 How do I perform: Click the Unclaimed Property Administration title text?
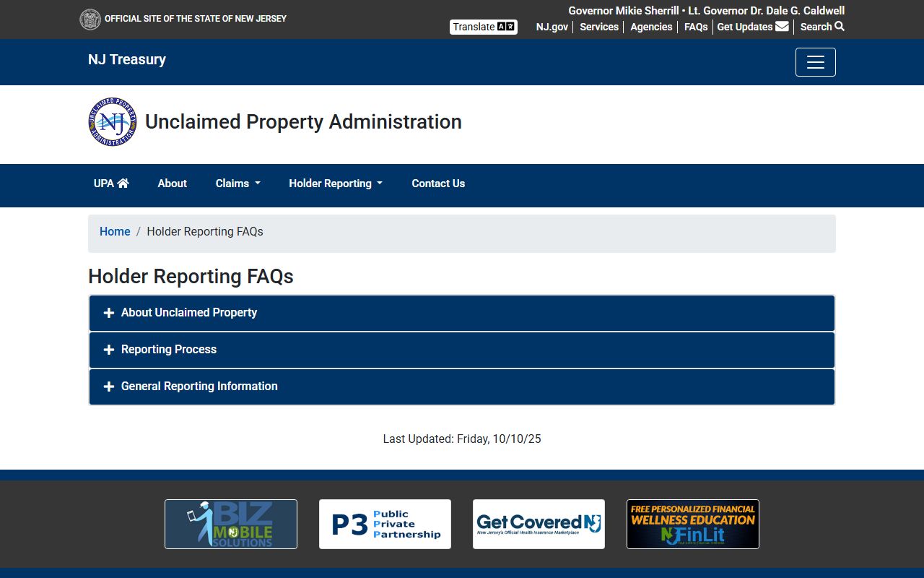(x=303, y=122)
